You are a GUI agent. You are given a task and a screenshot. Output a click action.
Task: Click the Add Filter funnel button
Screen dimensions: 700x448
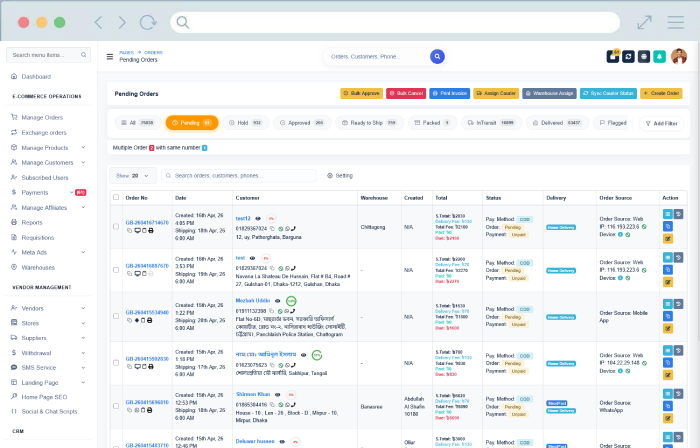tap(662, 123)
